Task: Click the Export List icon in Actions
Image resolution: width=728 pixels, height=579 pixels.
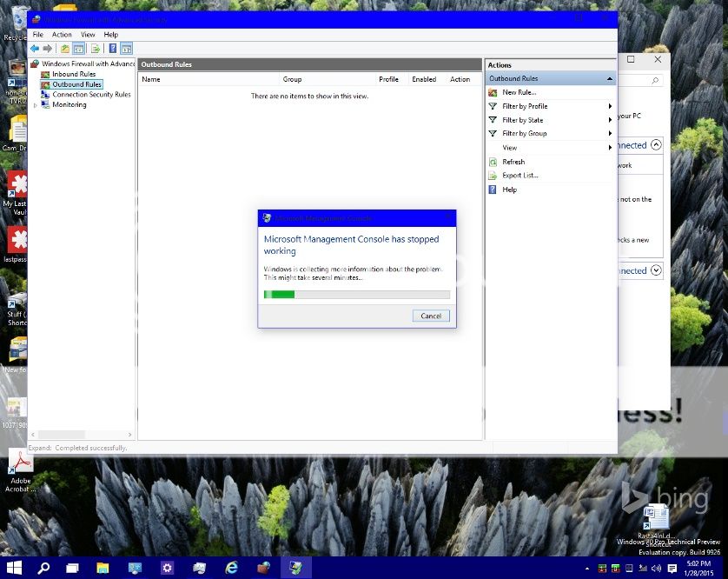Action: coord(493,176)
